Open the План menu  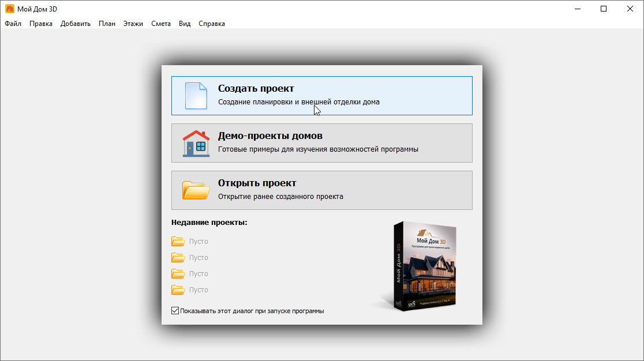[107, 24]
